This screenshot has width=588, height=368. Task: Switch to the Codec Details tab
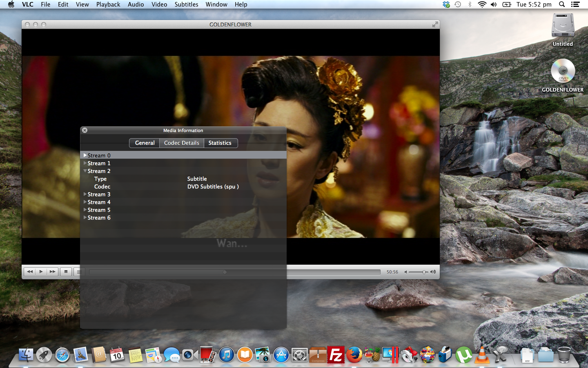[182, 143]
